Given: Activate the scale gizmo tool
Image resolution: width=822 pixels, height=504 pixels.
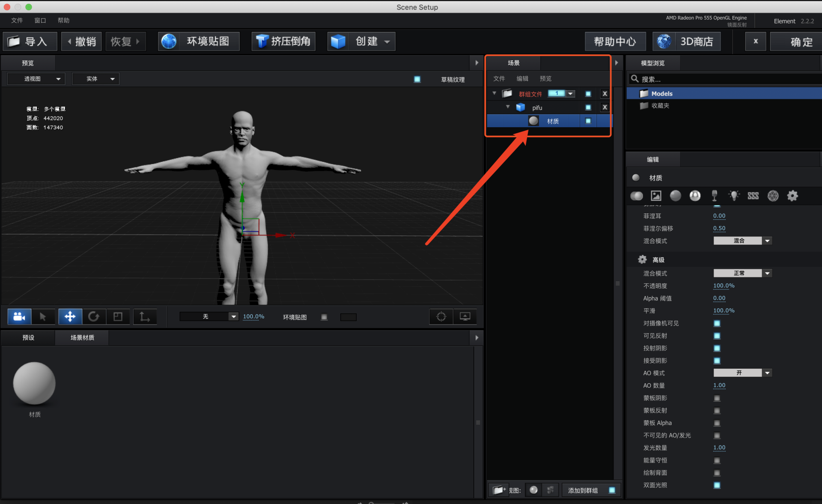Looking at the screenshot, I should pos(118,317).
